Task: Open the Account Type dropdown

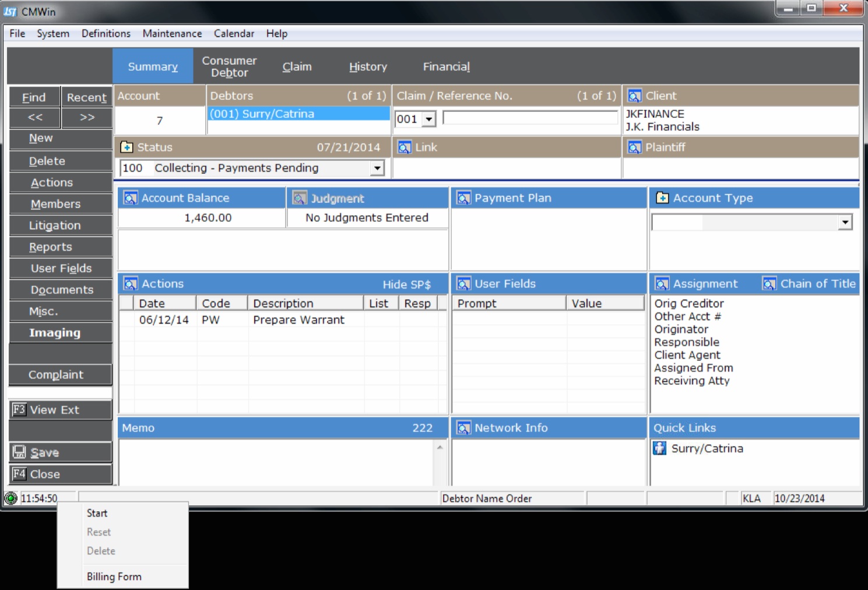Action: point(845,222)
